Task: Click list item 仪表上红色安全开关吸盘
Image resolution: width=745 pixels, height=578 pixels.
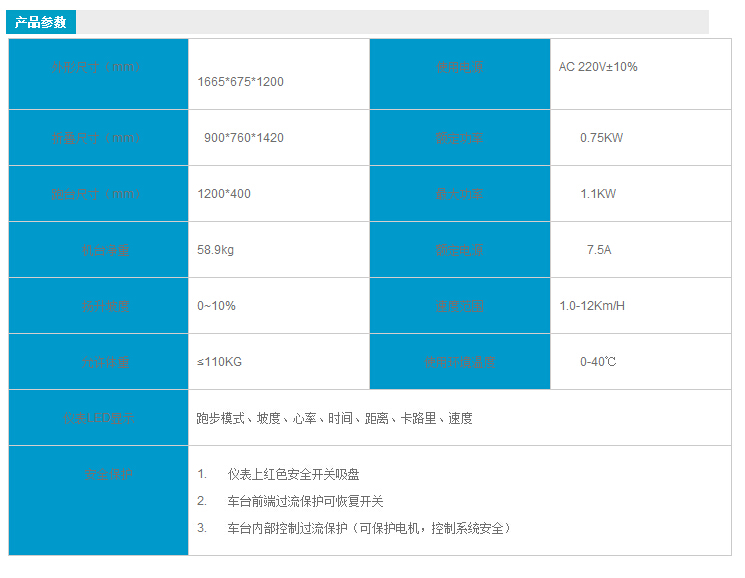Action: (x=293, y=474)
